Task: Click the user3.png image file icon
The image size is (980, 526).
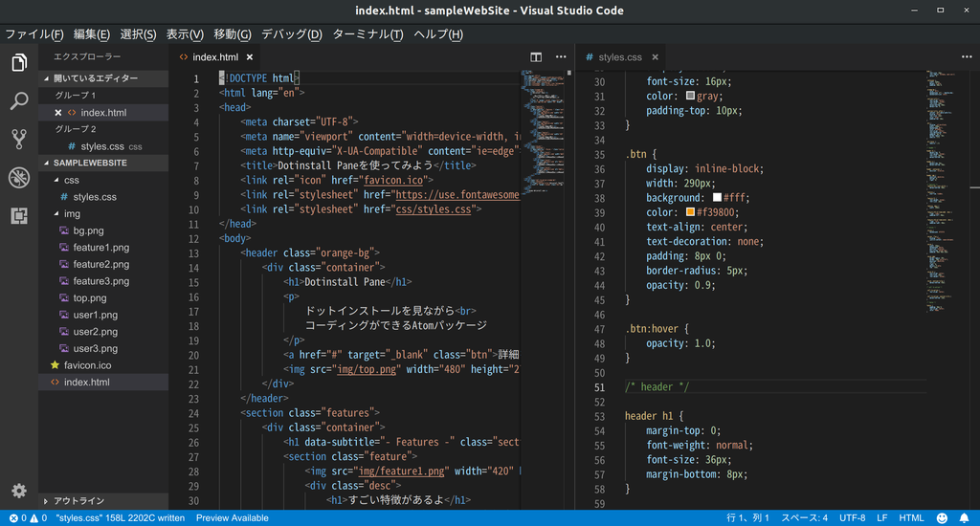Action: click(64, 348)
